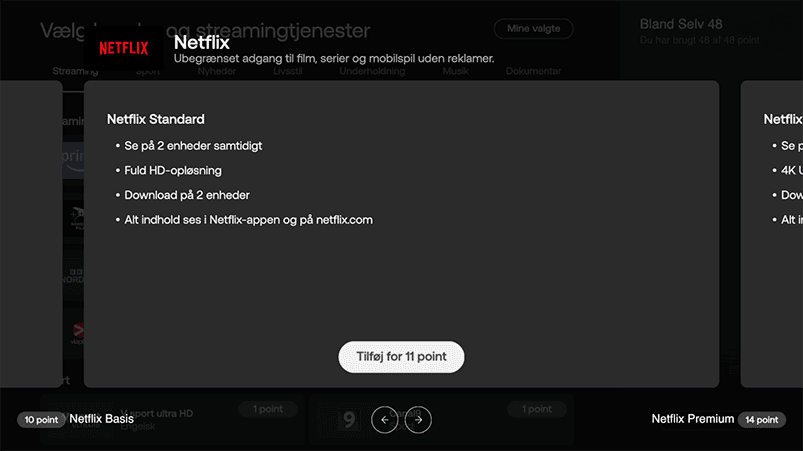Click the Netflix logo icon
Image resolution: width=803 pixels, height=451 pixels.
pyautogui.click(x=123, y=48)
